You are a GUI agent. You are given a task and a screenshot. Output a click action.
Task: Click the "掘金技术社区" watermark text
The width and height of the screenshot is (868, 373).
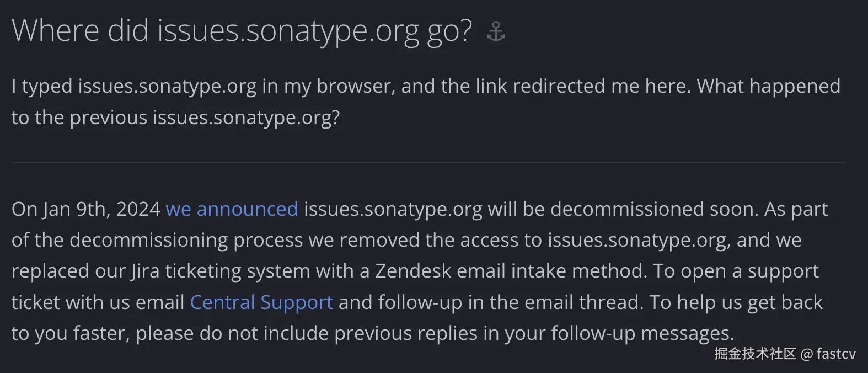click(755, 354)
